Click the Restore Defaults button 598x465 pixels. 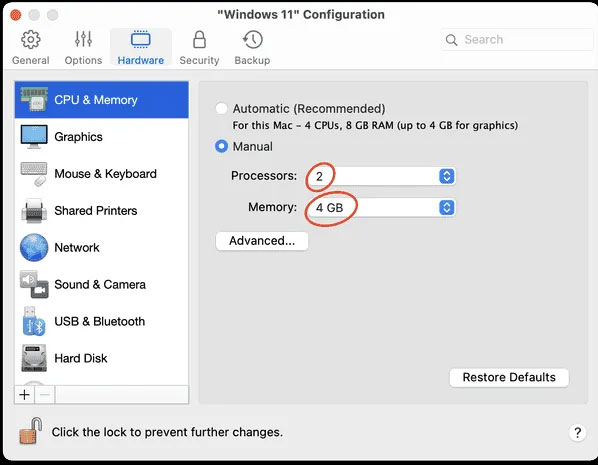click(x=509, y=377)
